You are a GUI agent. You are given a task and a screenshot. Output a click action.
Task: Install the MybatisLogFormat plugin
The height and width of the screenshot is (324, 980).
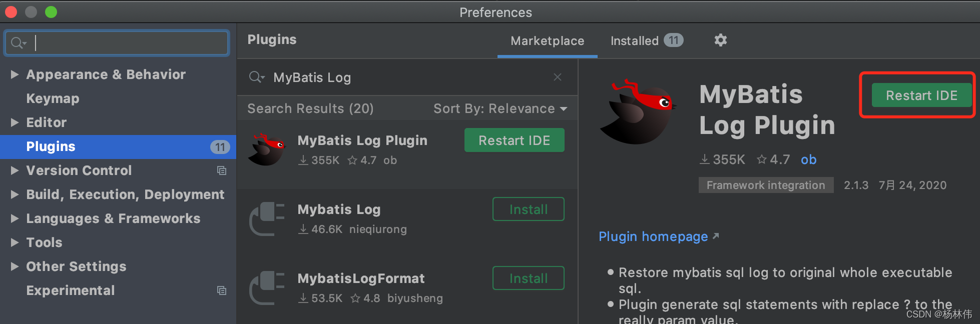pos(528,278)
